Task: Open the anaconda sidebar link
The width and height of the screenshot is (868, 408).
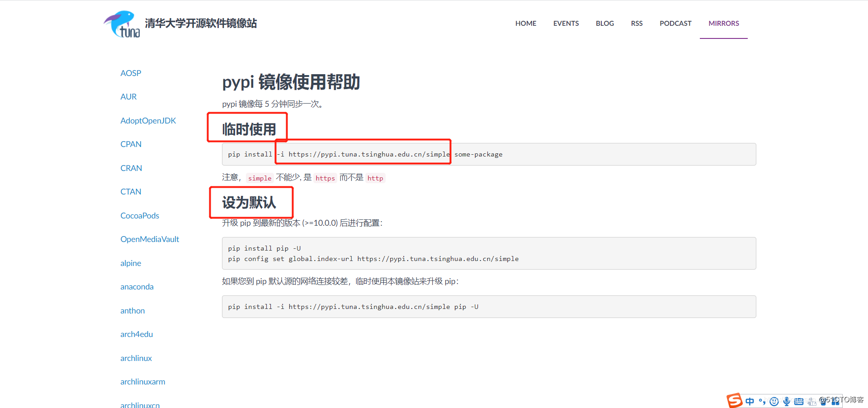Action: [137, 287]
